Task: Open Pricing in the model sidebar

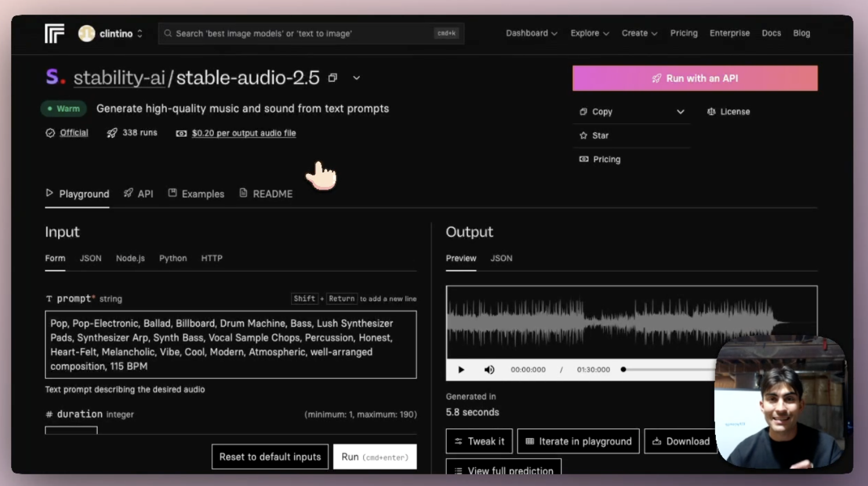Action: pyautogui.click(x=600, y=159)
